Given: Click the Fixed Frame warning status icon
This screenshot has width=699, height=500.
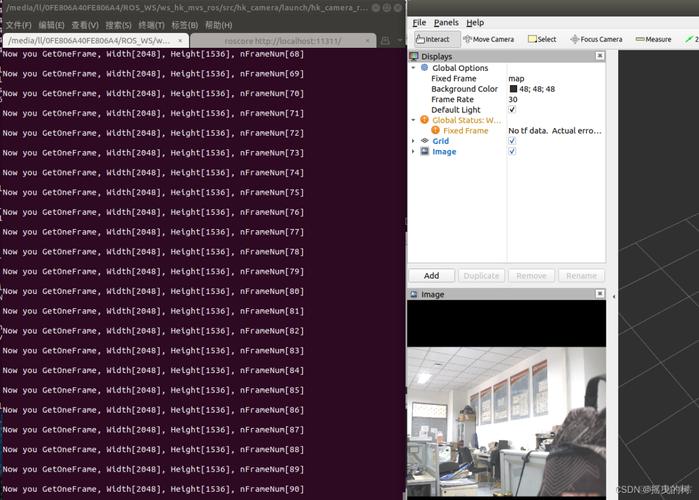Looking at the screenshot, I should (x=436, y=130).
